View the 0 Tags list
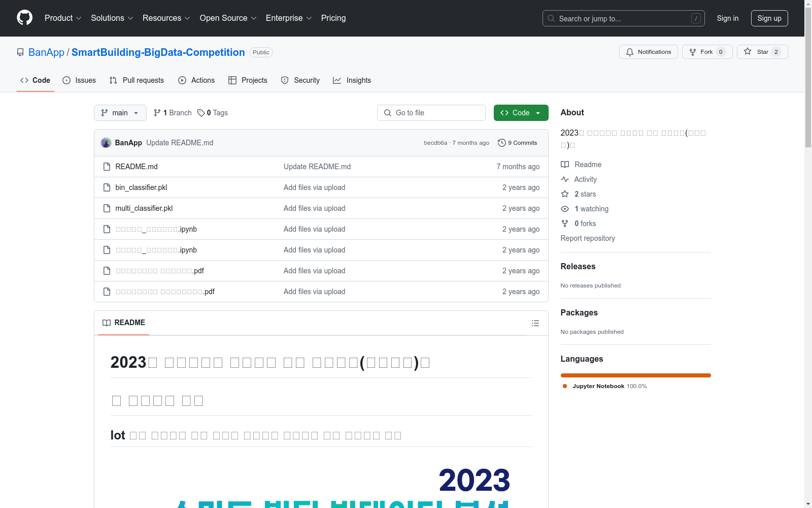 coord(213,113)
